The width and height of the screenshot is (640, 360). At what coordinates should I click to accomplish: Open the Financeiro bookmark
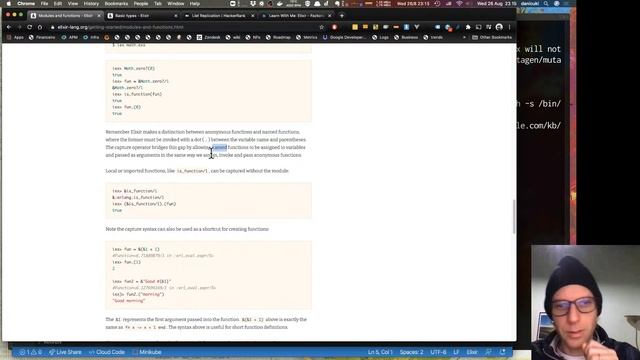coord(42,37)
